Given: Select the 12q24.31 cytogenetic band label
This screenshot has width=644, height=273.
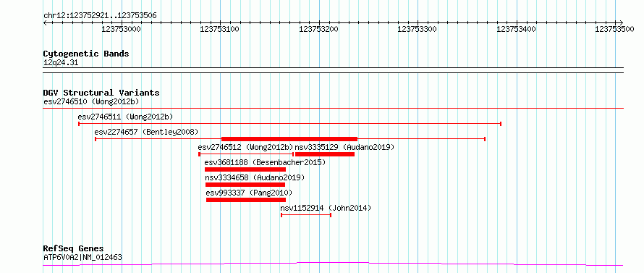Looking at the screenshot, I should pos(61,63).
